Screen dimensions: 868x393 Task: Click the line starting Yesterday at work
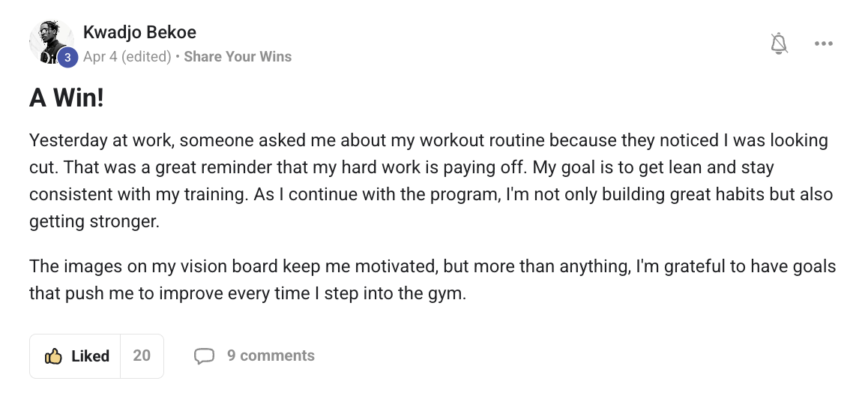coord(429,140)
